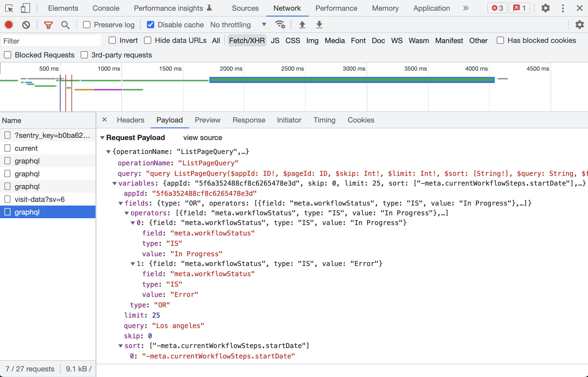
Task: Click the export HAR download arrow
Action: click(x=319, y=25)
